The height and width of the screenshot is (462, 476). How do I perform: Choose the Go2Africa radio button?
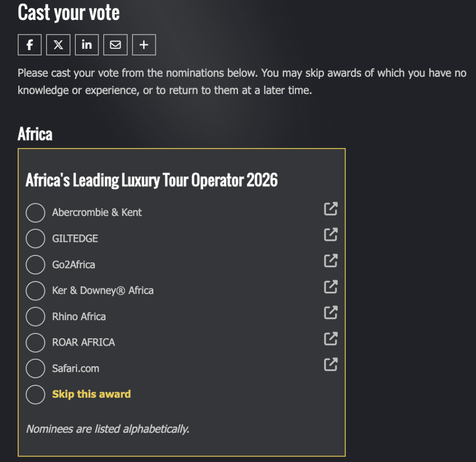click(35, 265)
